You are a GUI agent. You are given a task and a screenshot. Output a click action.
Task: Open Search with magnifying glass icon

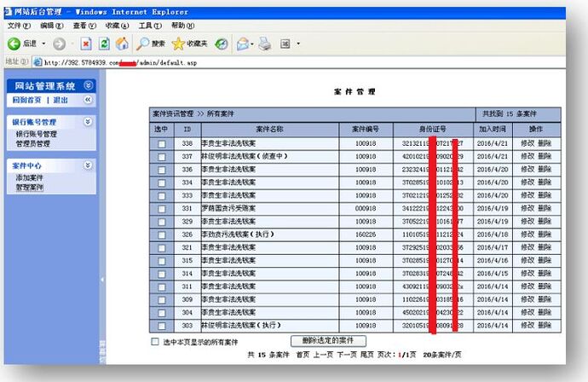[143, 43]
